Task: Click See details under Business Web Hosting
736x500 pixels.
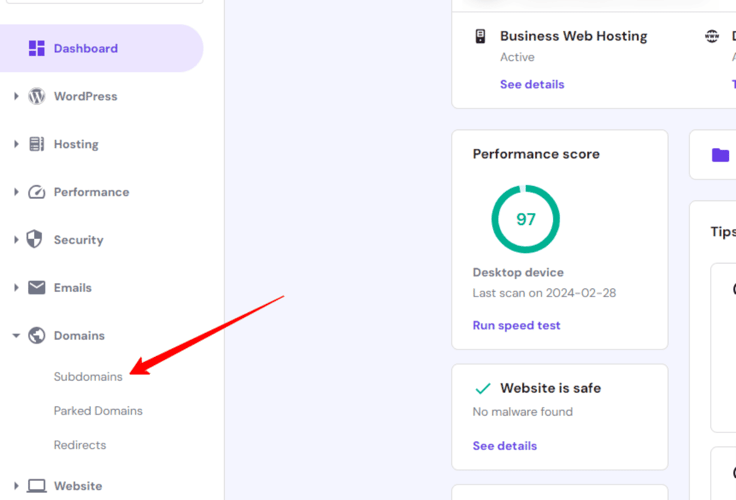Action: tap(532, 85)
